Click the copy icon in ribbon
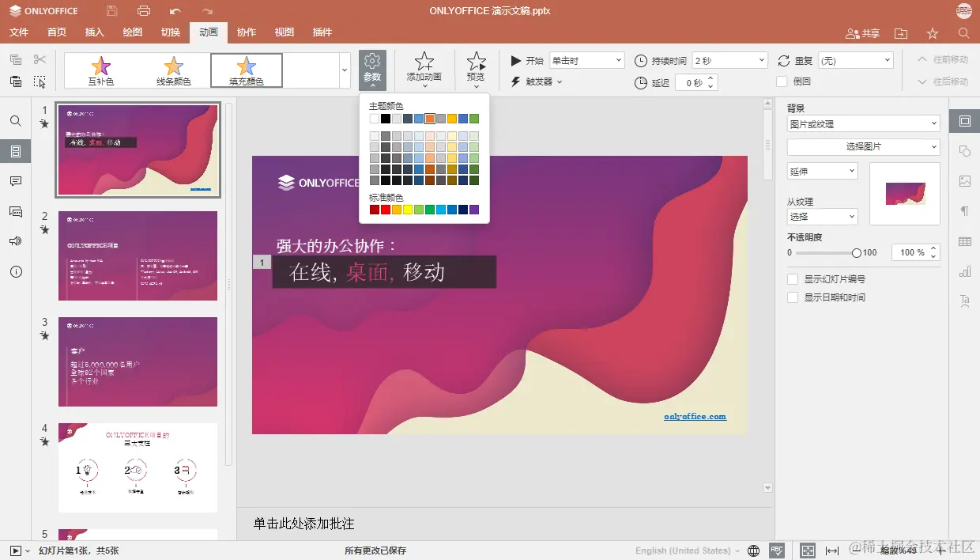The height and width of the screenshot is (560, 980). point(16,60)
